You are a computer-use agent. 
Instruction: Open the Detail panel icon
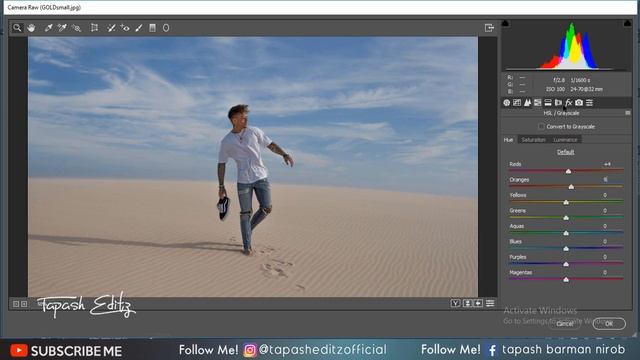[527, 102]
